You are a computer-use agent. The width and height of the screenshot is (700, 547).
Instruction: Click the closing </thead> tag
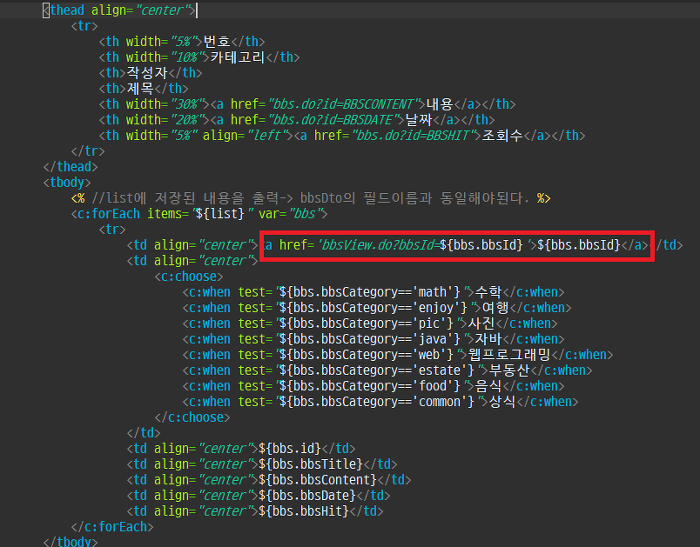[71, 167]
